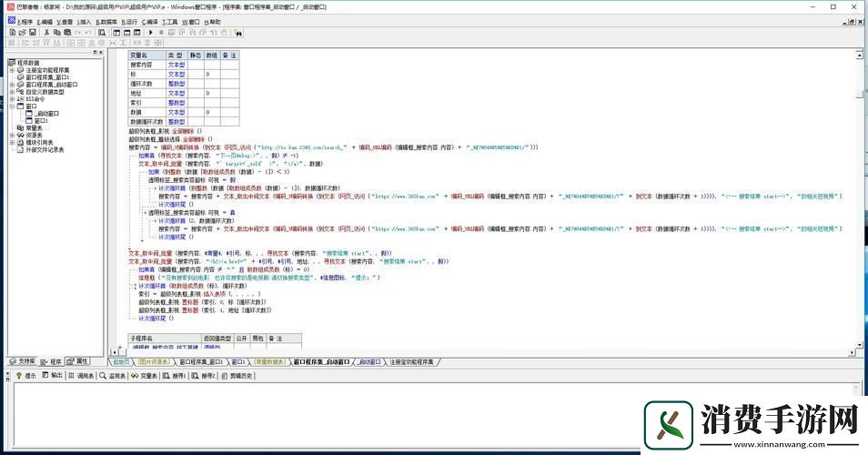Viewport: 868px width, 455px height.
Task: Click 整数型 type of 循环次数 variable row
Action: [x=177, y=84]
